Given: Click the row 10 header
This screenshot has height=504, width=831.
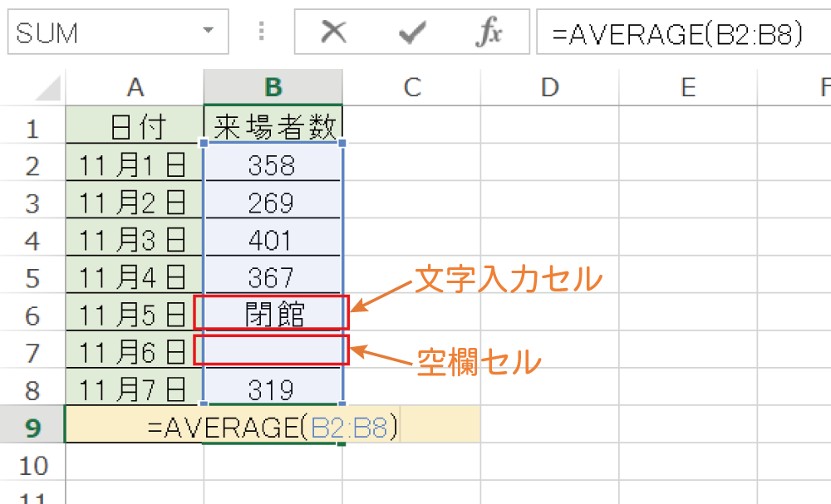Looking at the screenshot, I should (35, 462).
